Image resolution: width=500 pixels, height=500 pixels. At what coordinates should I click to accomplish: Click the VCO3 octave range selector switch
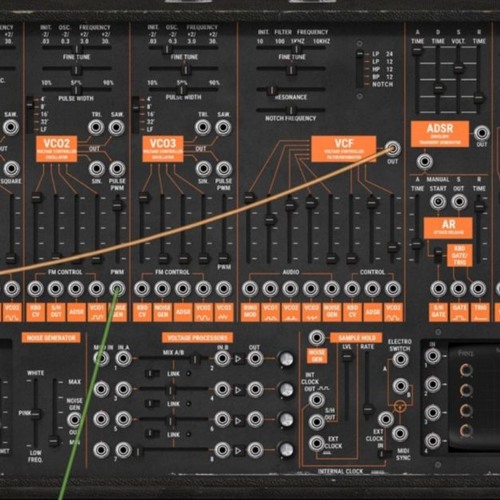tap(135, 114)
